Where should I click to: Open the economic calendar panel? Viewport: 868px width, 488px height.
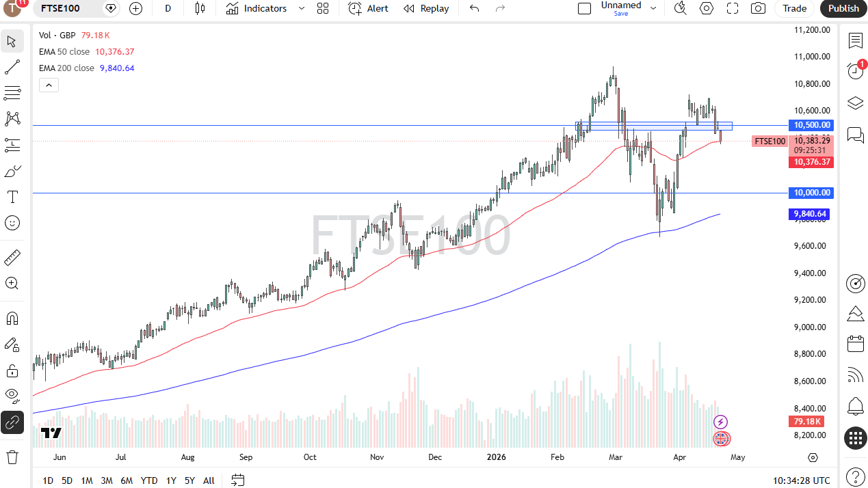[855, 344]
